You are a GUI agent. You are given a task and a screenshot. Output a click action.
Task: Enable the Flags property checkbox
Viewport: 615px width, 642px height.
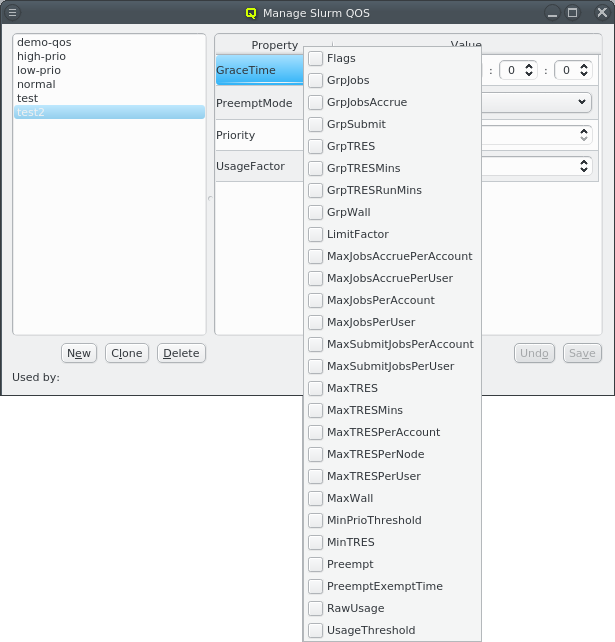pos(315,58)
